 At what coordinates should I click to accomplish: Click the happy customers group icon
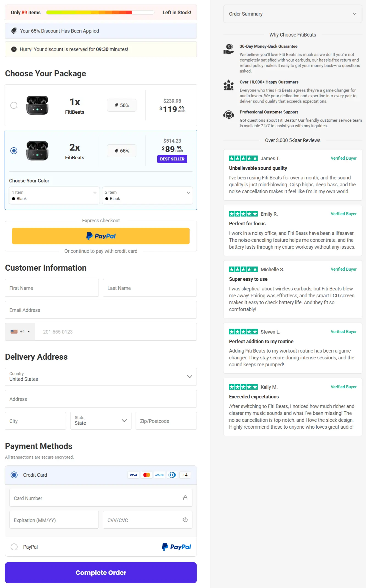(228, 85)
